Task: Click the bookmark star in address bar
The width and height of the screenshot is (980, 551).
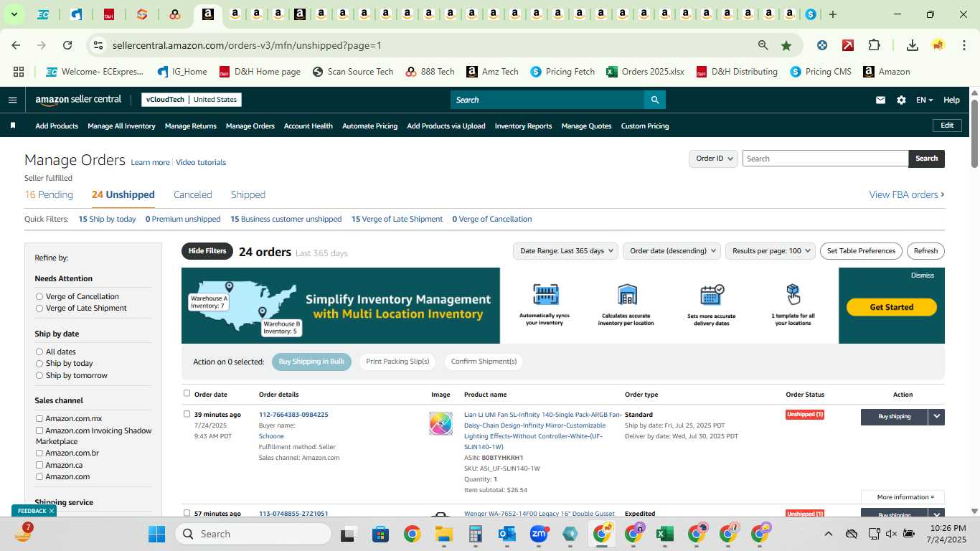Action: pyautogui.click(x=786, y=45)
